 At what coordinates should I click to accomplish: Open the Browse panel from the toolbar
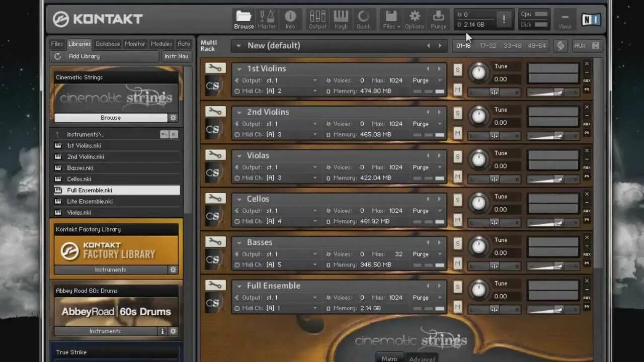(x=244, y=20)
